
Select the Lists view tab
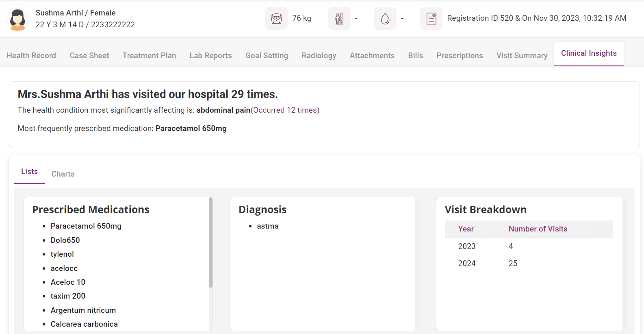point(29,172)
